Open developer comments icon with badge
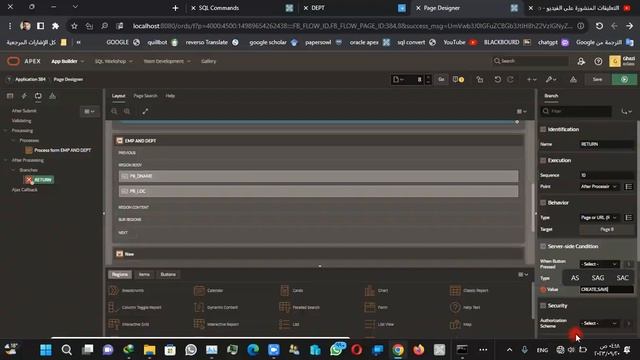This screenshot has height=360, width=640. 458,80
